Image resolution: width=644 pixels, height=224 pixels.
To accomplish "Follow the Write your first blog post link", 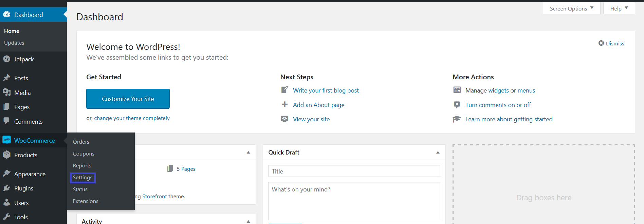I will (x=326, y=90).
